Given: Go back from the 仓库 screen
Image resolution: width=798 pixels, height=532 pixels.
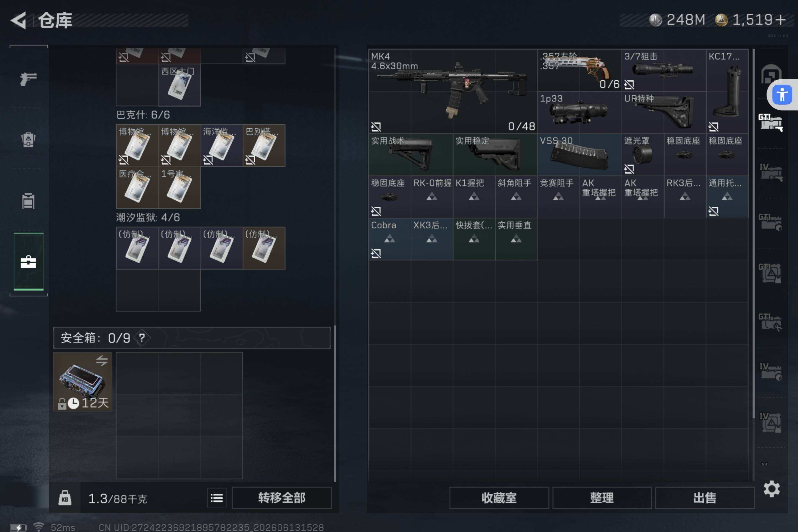Looking at the screenshot, I should coord(19,20).
